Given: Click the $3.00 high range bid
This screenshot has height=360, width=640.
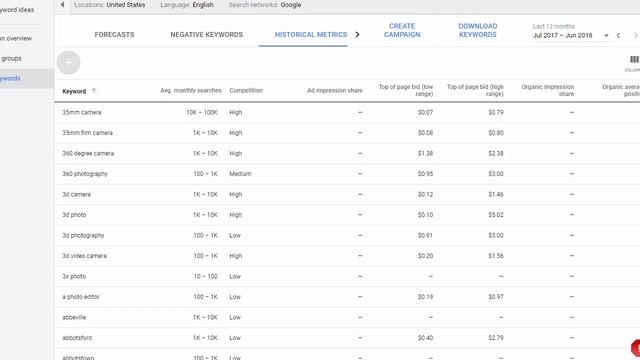Looking at the screenshot, I should click(496, 174).
